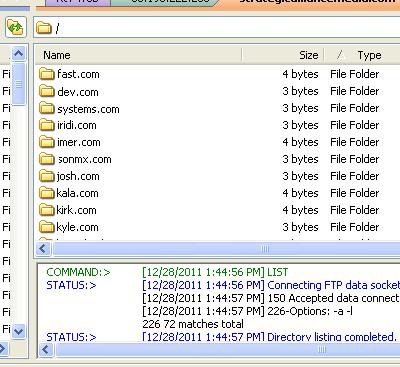
Task: Click the imer.com folder name
Action: pos(79,142)
